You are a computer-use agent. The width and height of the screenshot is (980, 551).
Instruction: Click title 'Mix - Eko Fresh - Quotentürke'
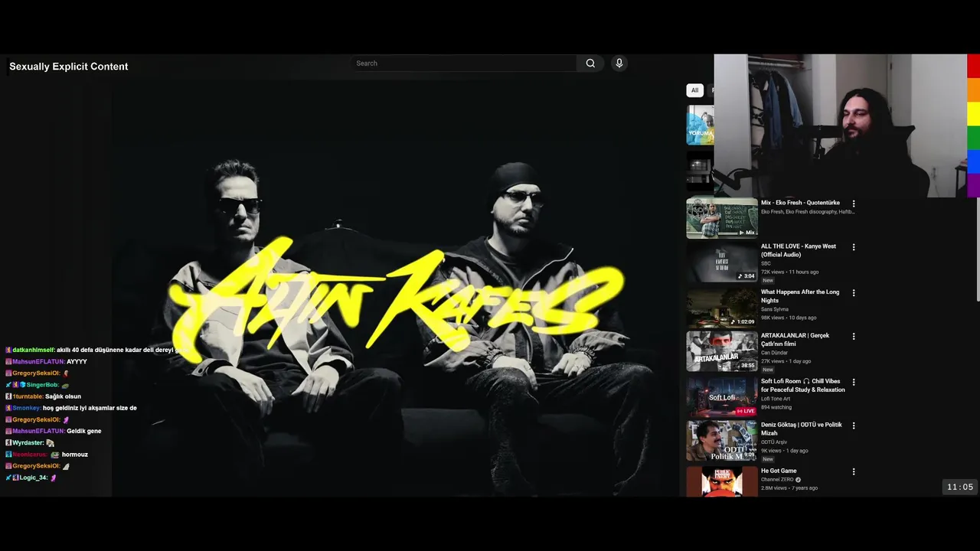tap(800, 203)
